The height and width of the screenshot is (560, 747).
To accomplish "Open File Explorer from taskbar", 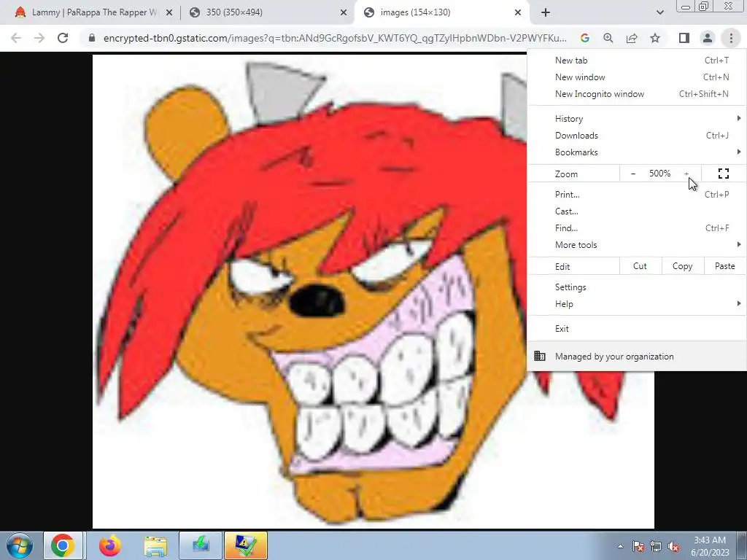I will (x=155, y=545).
